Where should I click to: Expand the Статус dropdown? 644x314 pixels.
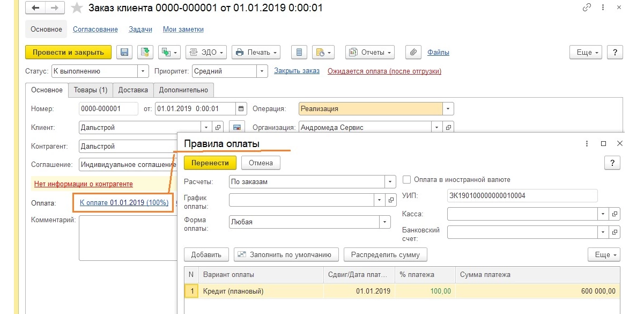click(143, 71)
